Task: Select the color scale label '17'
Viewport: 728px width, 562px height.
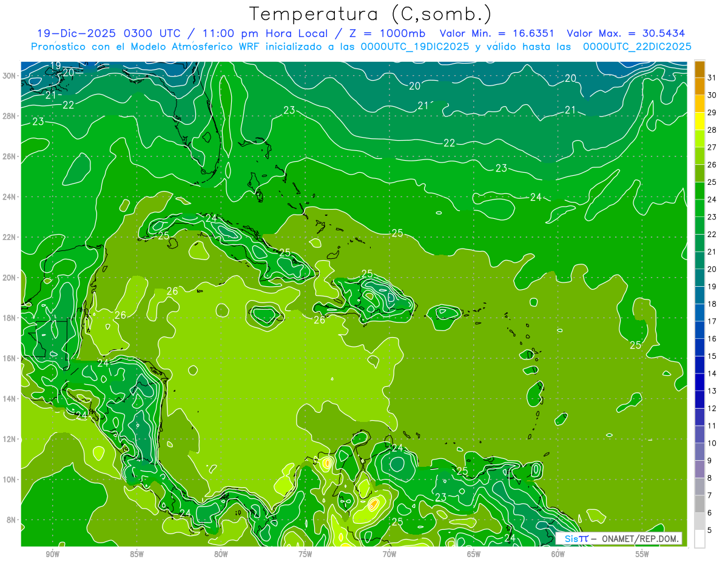Action: tap(712, 321)
